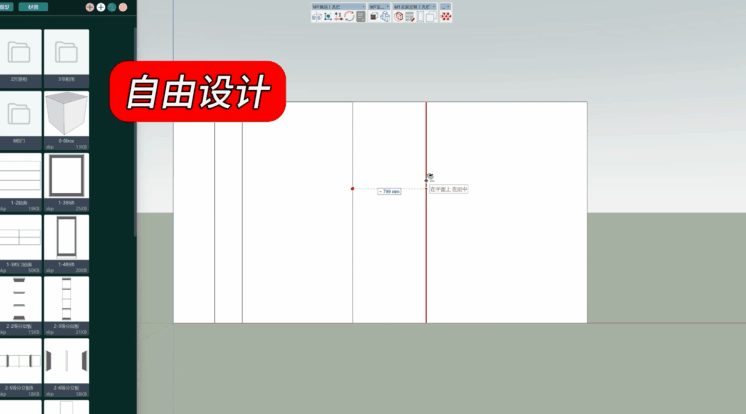Click the overlapping squares toolbar icon

pyautogui.click(x=429, y=17)
